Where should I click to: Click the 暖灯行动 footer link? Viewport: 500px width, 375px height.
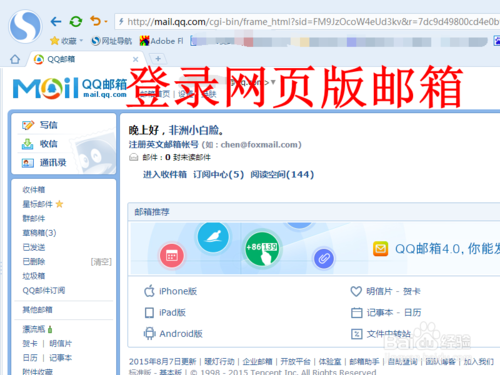coord(219,362)
